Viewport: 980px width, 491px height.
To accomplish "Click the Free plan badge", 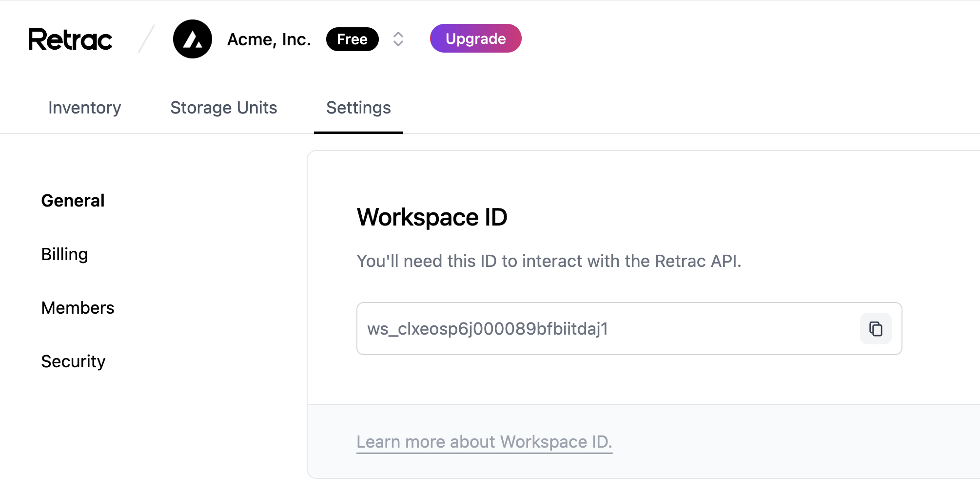I will pos(352,39).
